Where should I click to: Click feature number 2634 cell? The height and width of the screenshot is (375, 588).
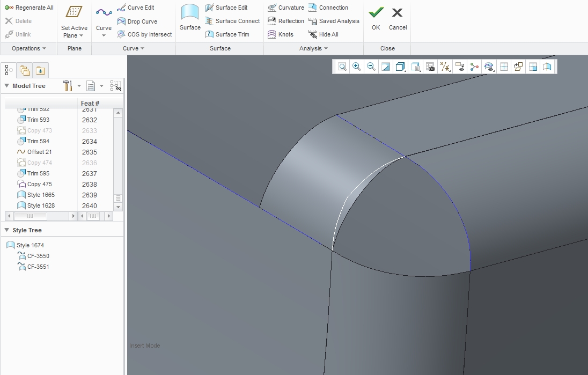pyautogui.click(x=90, y=142)
